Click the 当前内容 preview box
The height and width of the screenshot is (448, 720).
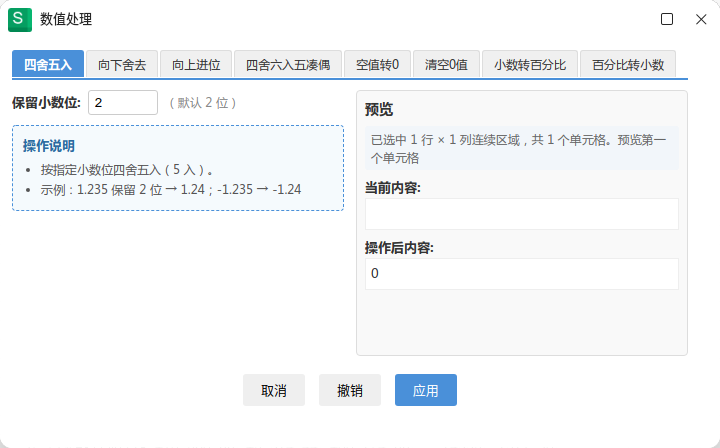point(522,214)
